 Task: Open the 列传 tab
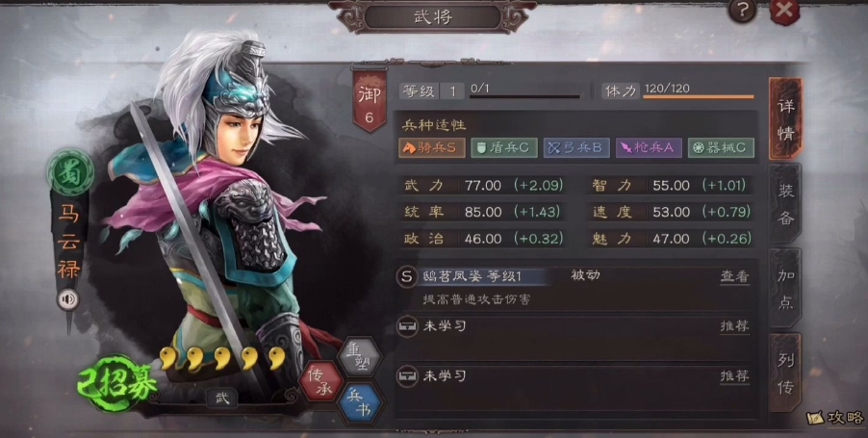785,374
